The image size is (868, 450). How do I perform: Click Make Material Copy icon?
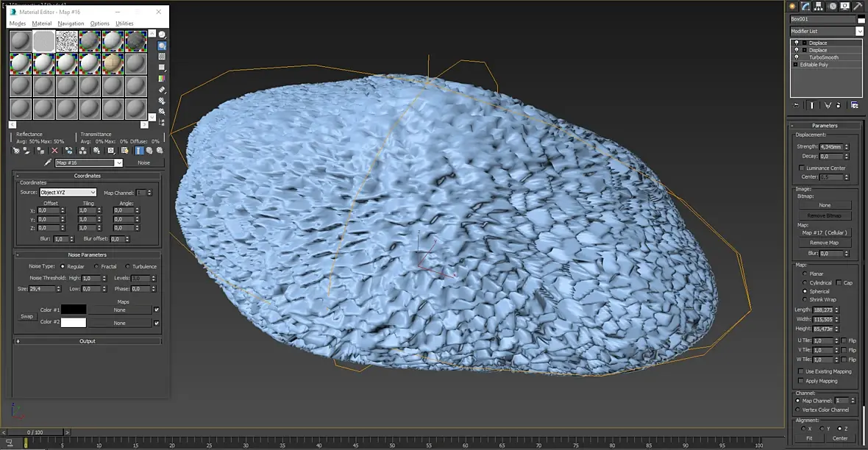68,151
